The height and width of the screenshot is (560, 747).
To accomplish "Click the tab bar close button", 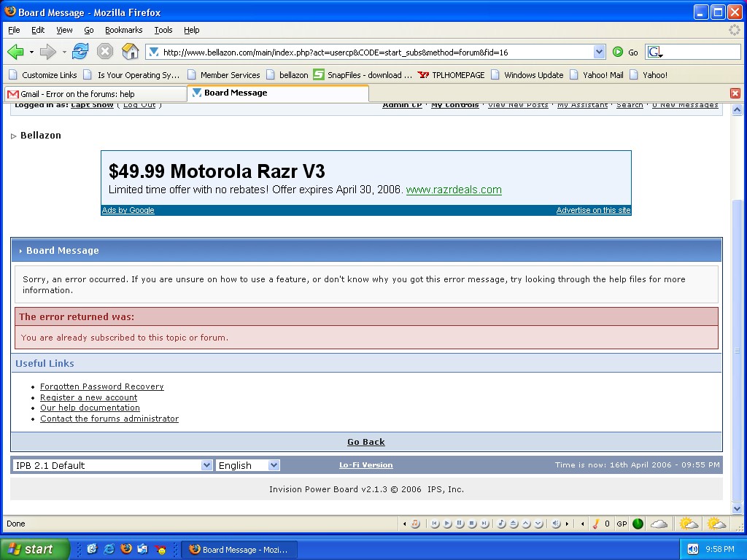I will coord(735,93).
